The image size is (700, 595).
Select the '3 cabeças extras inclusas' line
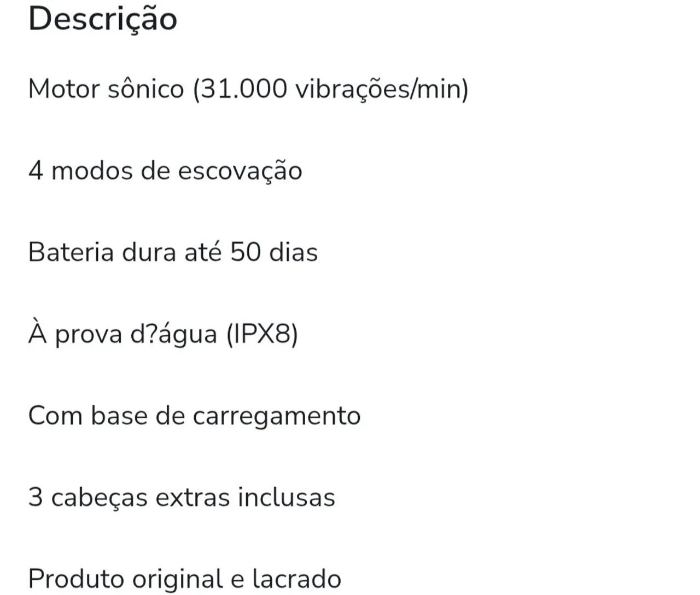click(182, 498)
